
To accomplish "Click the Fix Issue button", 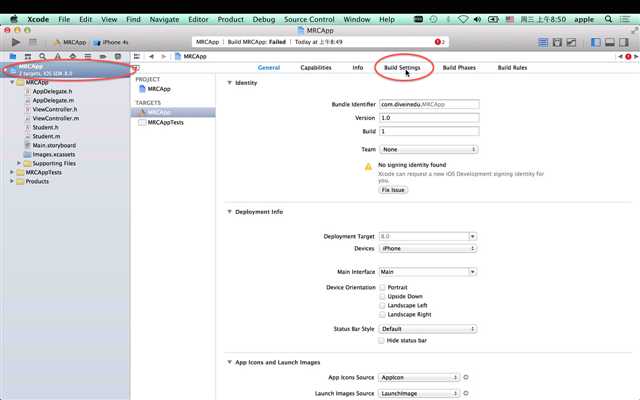I will 393,190.
